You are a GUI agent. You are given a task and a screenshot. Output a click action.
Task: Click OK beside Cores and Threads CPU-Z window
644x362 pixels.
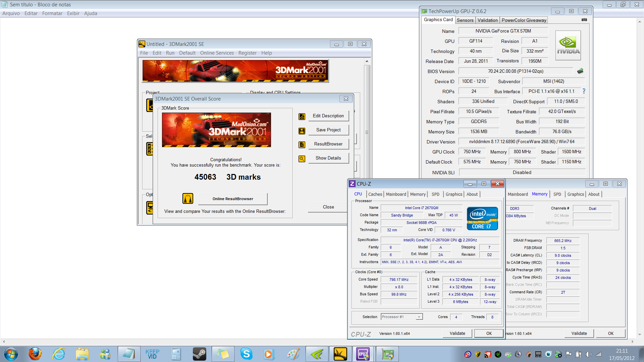coord(489,334)
